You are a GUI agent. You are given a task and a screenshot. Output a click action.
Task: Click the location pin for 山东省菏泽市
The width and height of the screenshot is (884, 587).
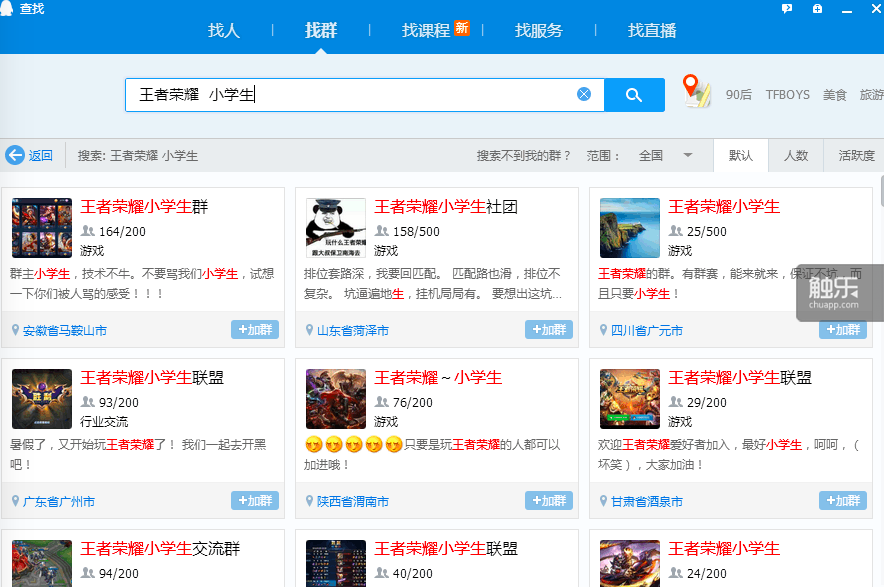tap(310, 330)
